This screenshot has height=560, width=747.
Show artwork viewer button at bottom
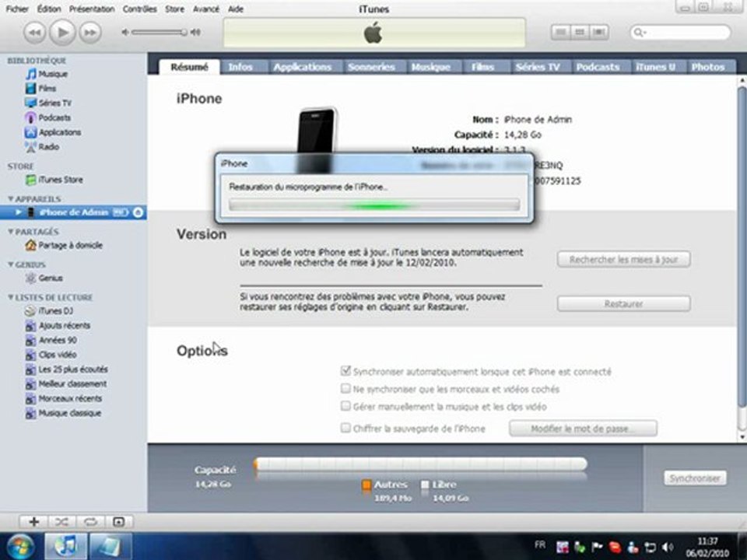(x=118, y=522)
